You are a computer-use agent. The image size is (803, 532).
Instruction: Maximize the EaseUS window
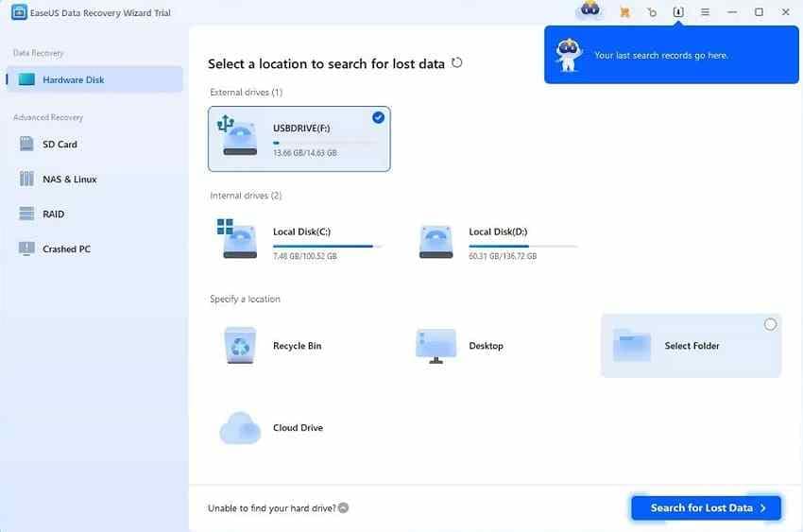pyautogui.click(x=759, y=11)
